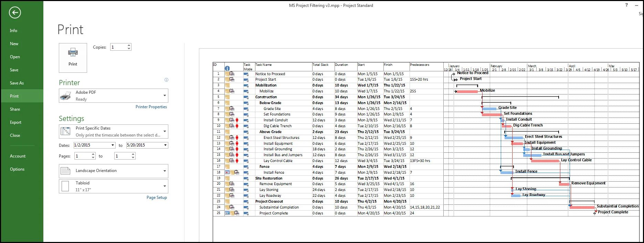This screenshot has width=644, height=243.
Task: Click the red resource icon on Lay Control Cable row
Action: tap(237, 161)
